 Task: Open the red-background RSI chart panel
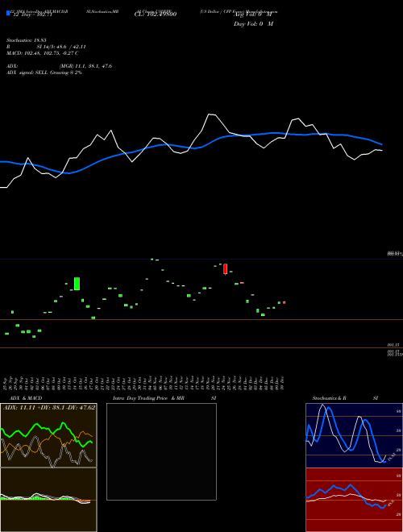pyautogui.click(x=354, y=500)
